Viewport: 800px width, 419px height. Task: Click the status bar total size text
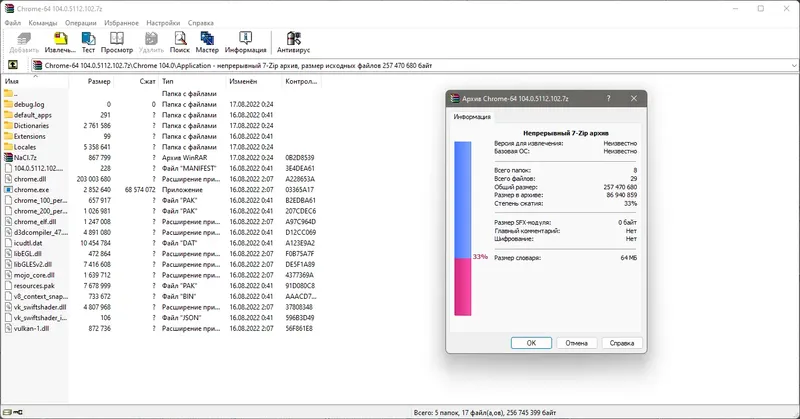click(485, 412)
